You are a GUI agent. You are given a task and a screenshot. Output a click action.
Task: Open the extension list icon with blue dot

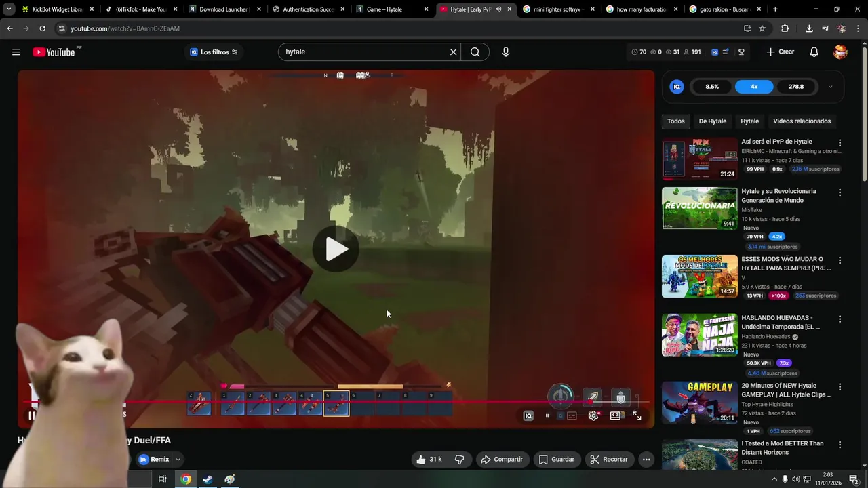[726, 52]
